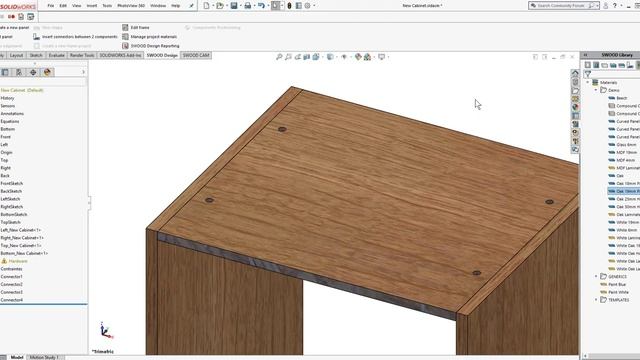Select Connector1 in feature tree
The image size is (640, 360).
[x=11, y=276]
